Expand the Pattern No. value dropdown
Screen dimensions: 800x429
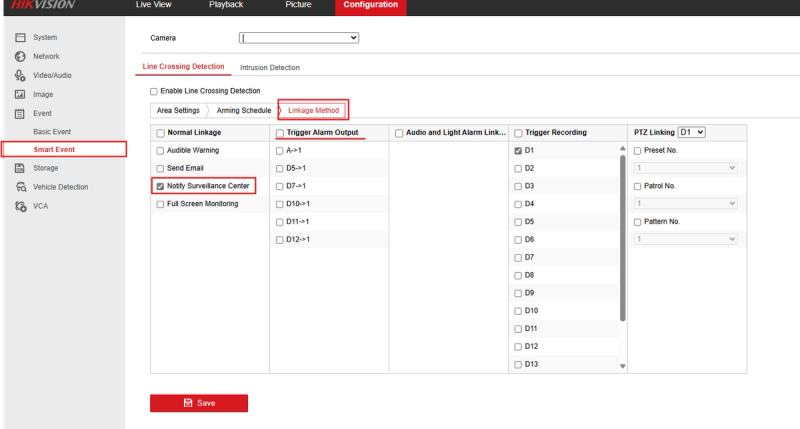click(686, 239)
